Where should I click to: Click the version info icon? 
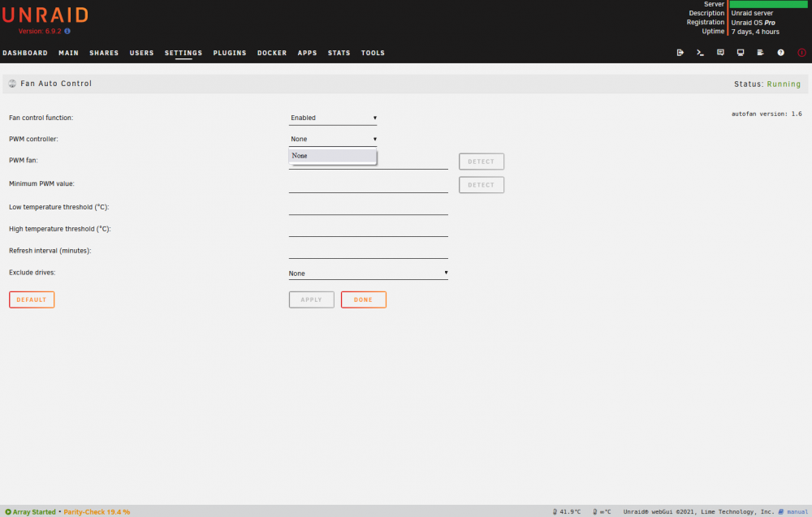tap(67, 31)
